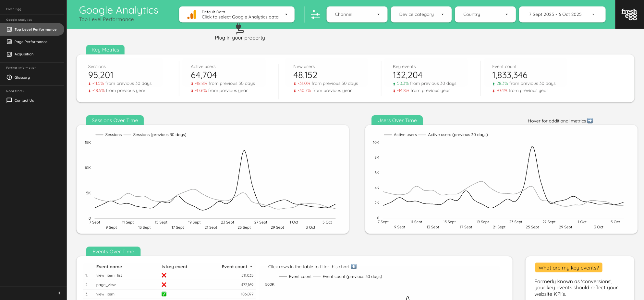The height and width of the screenshot is (300, 644).
Task: Click the Acquisition chart icon in sidebar
Action: 9,54
